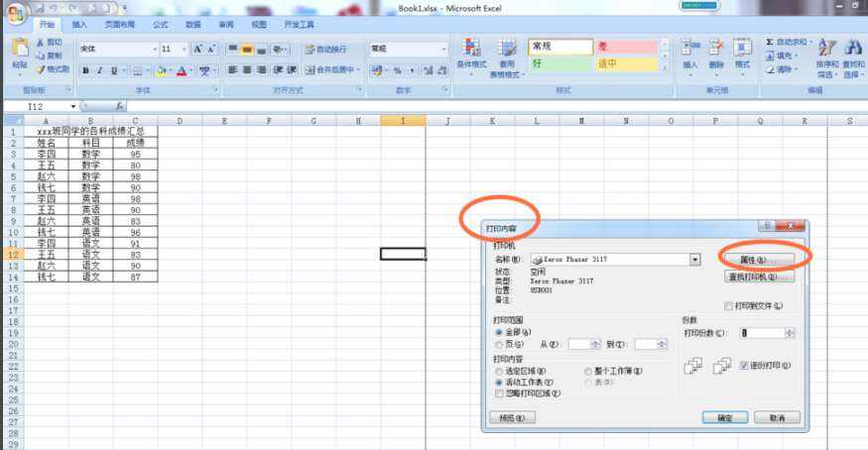Switch to the 插入 (Insert) ribbon tab
This screenshot has height=450, width=868.
coord(79,25)
